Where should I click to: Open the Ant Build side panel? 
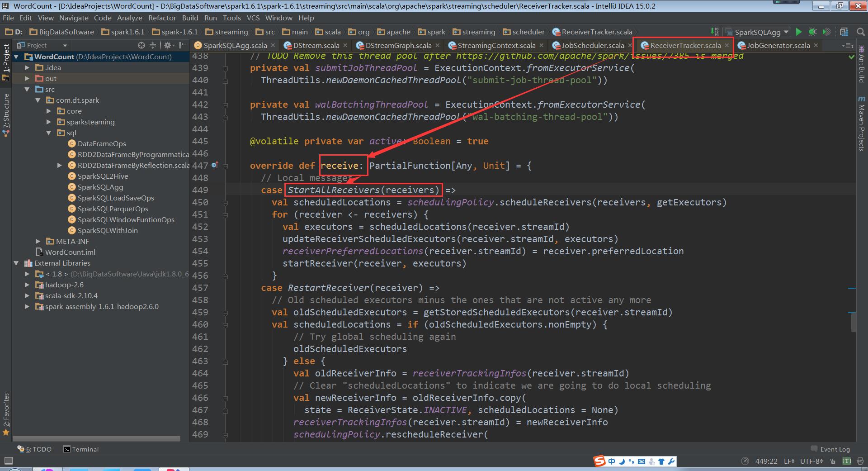(x=861, y=63)
